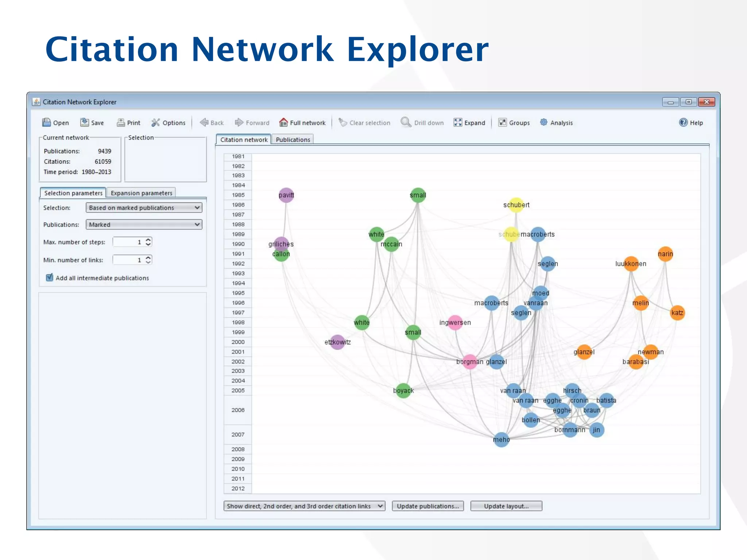Image resolution: width=747 pixels, height=560 pixels.
Task: Go Back in navigation history
Action: (212, 122)
